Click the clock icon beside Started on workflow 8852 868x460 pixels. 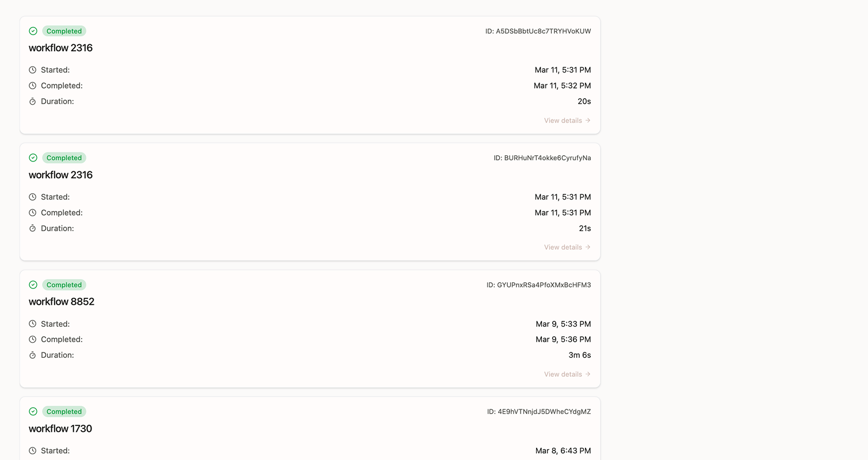pos(33,324)
